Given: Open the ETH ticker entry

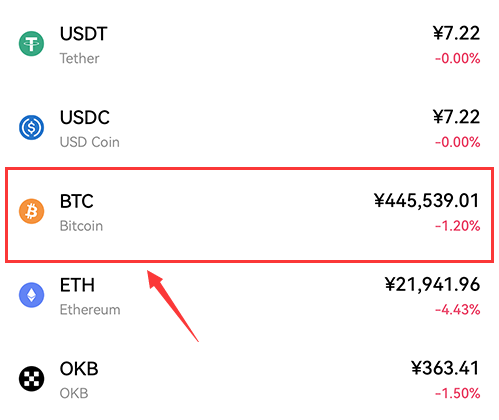Looking at the screenshot, I should 77,285.
